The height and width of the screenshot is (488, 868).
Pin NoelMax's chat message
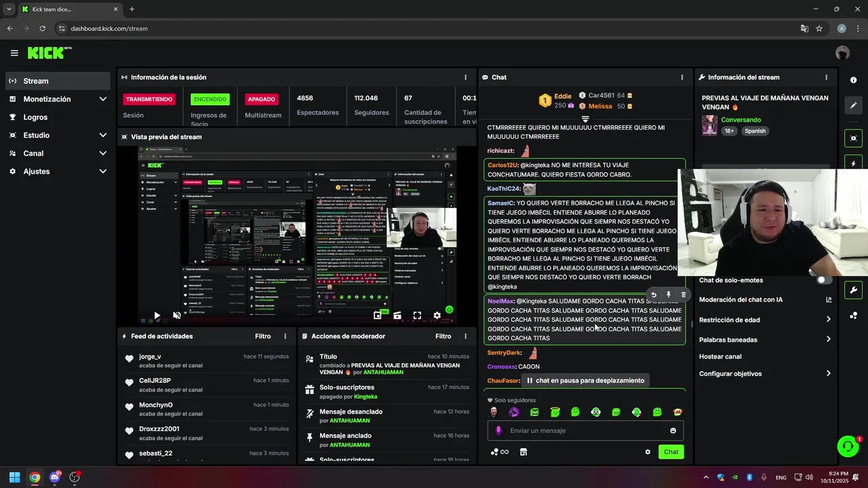[x=668, y=295]
